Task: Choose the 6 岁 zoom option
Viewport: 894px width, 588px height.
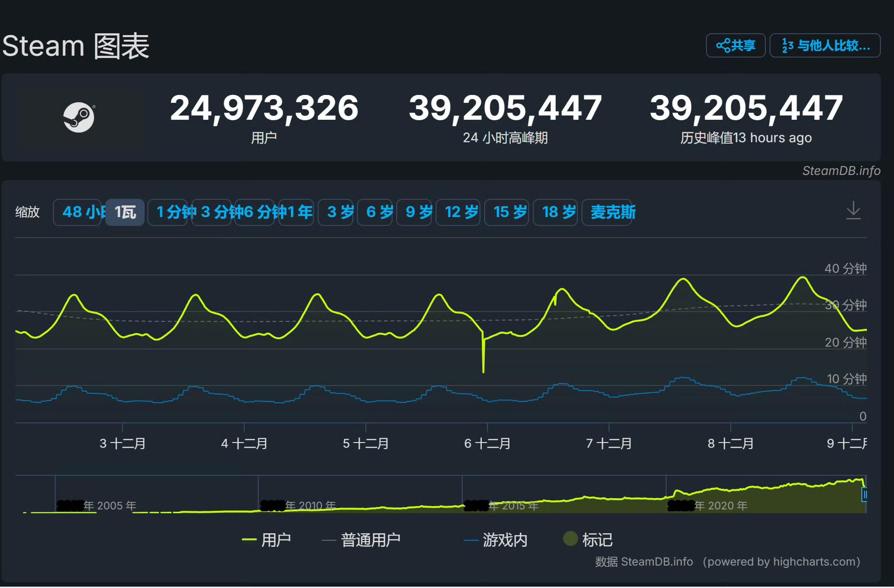Action: point(375,212)
